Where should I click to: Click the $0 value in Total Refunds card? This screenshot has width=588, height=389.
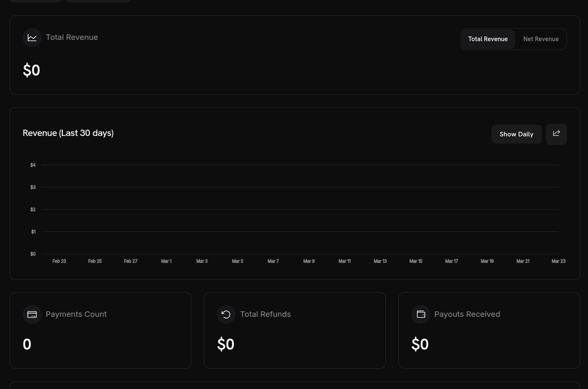click(226, 344)
